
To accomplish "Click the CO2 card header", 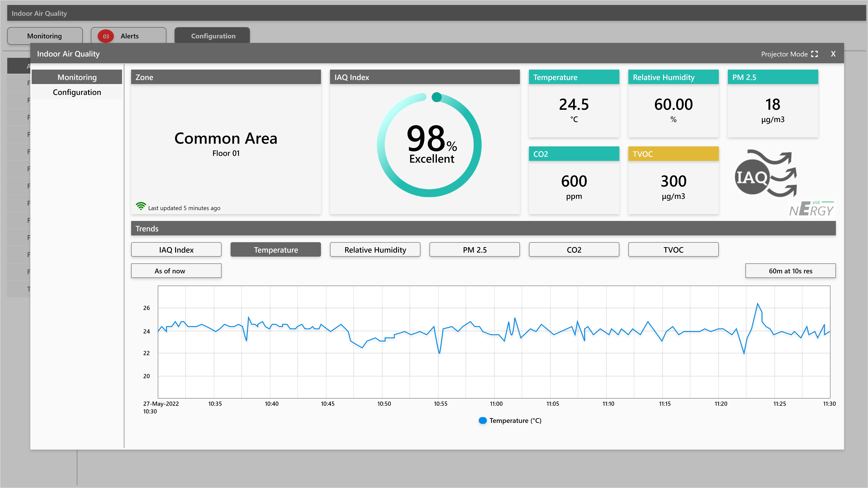I will pos(574,154).
